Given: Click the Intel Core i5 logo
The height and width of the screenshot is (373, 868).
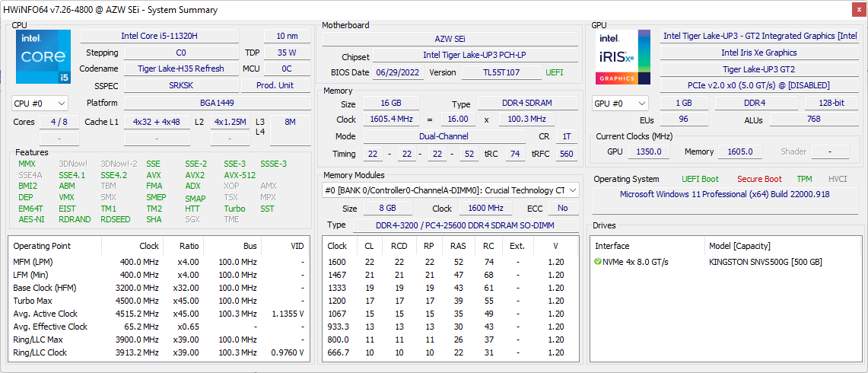Looking at the screenshot, I should (43, 57).
